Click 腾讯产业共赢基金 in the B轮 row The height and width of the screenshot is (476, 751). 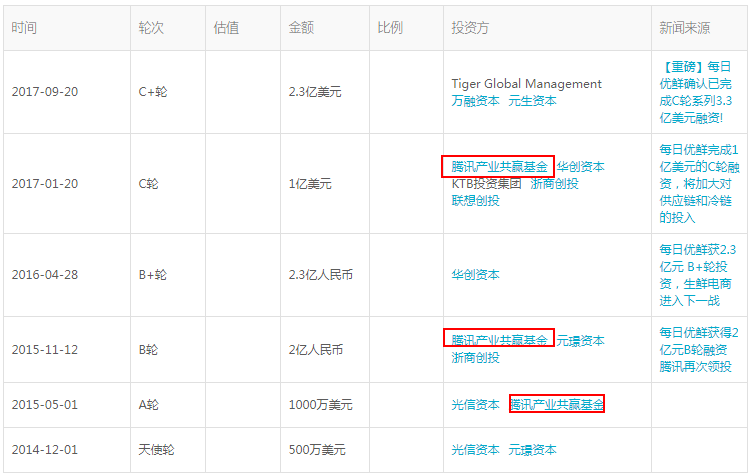point(499,340)
